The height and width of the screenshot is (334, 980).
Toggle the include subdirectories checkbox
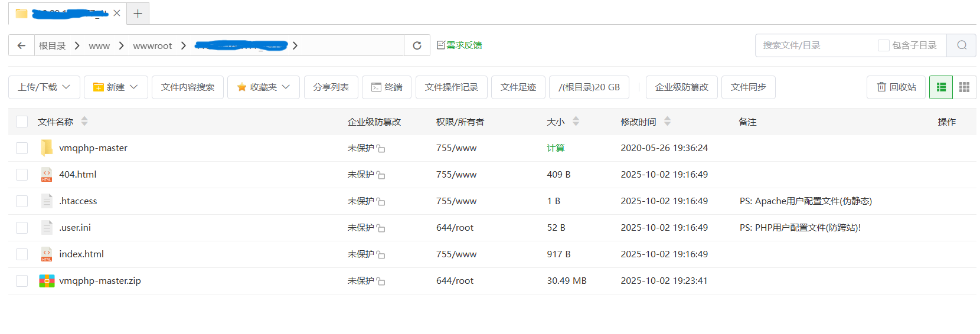(x=883, y=45)
